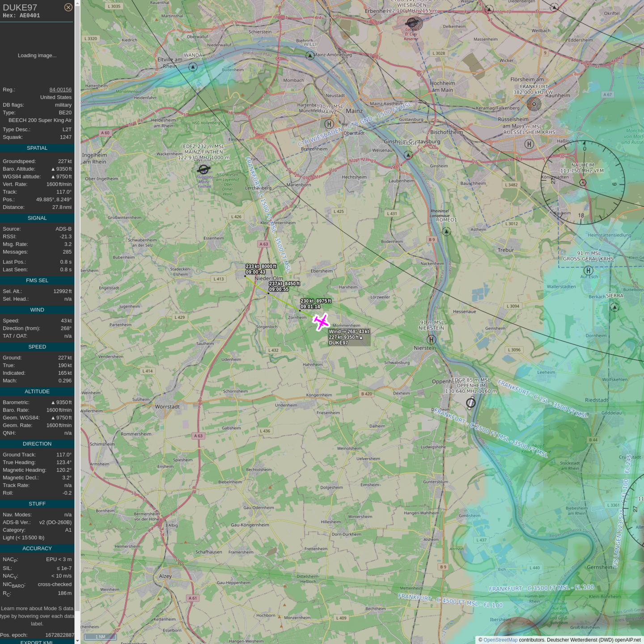The height and width of the screenshot is (644, 644).
Task: Click the Export KML button
Action: (x=37, y=642)
